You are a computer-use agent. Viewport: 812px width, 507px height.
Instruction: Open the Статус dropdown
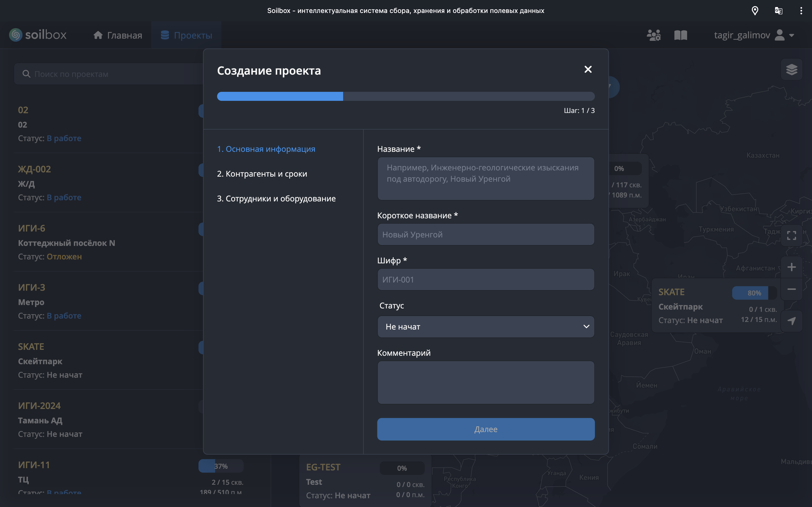486,327
